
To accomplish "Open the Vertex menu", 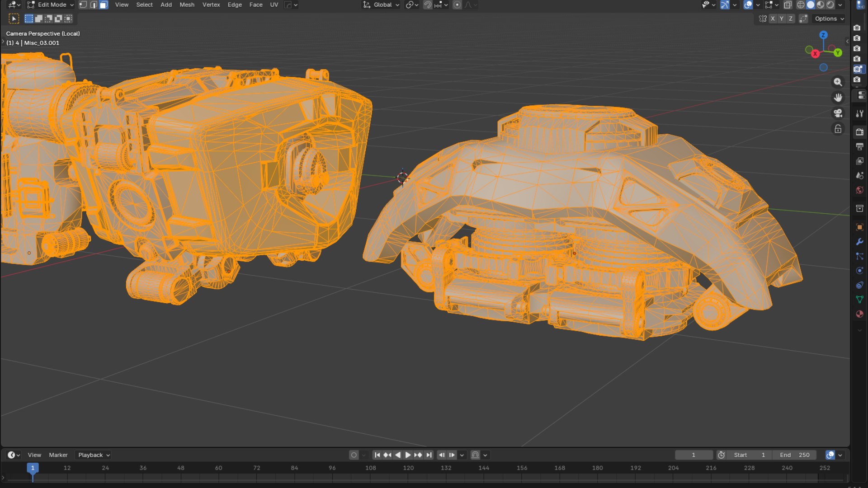I will (x=211, y=5).
